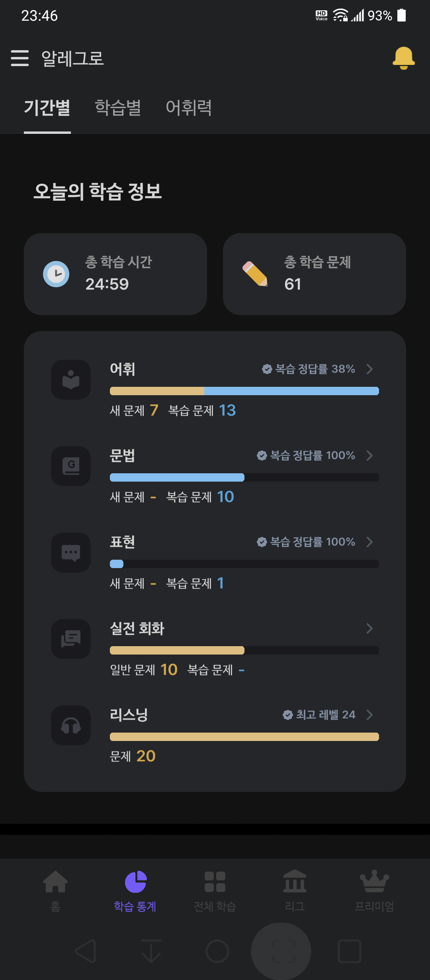This screenshot has width=430, height=980.
Task: Expand 문법 details with chevron arrow
Action: [369, 455]
